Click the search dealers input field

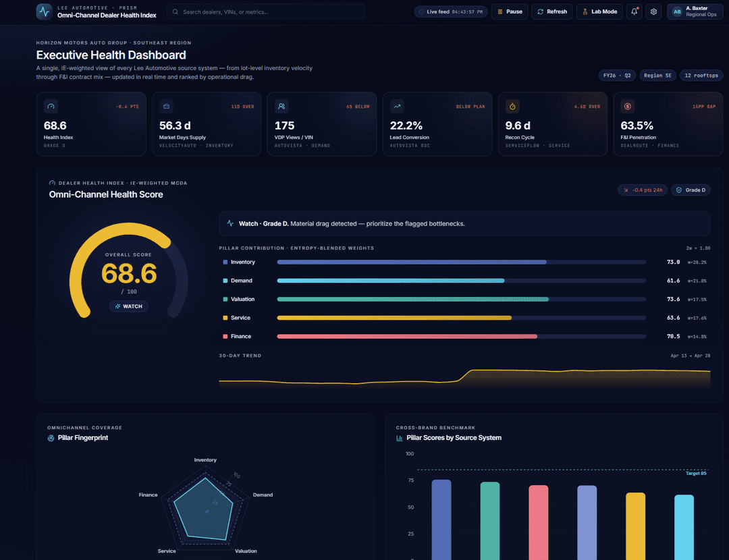[266, 11]
